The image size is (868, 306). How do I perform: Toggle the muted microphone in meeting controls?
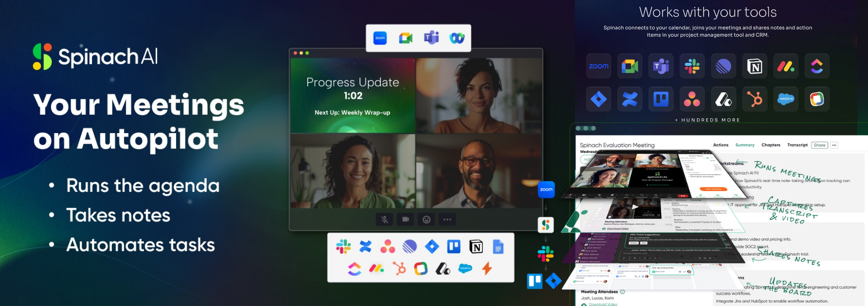[x=385, y=219]
